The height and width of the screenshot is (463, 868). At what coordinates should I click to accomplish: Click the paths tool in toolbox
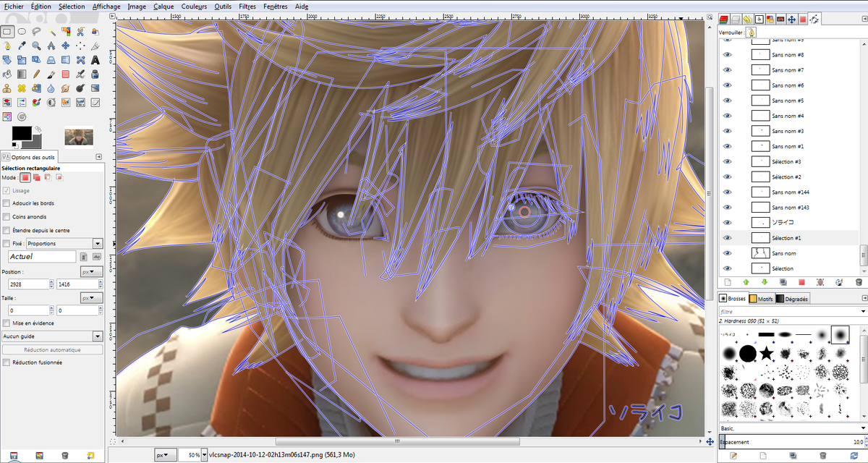[x=7, y=46]
